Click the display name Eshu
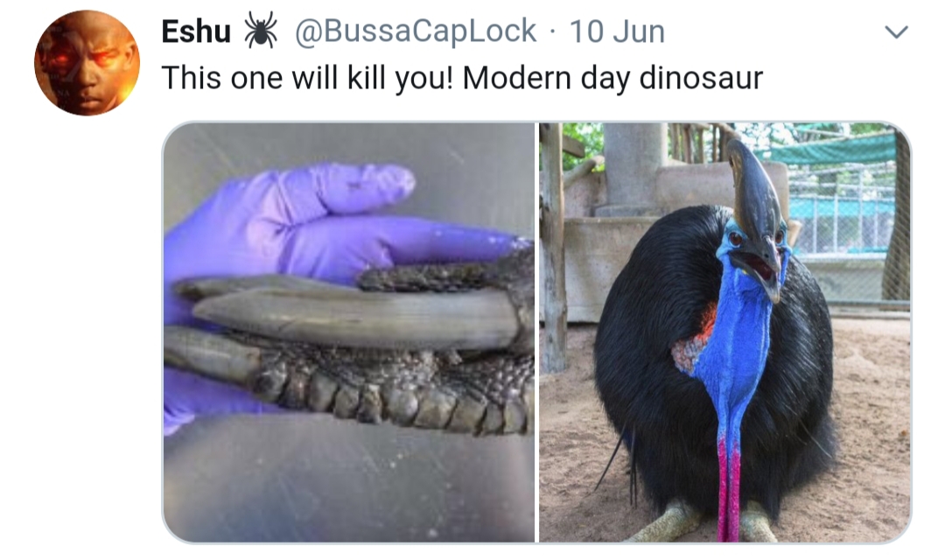The image size is (945, 560). pos(196,31)
